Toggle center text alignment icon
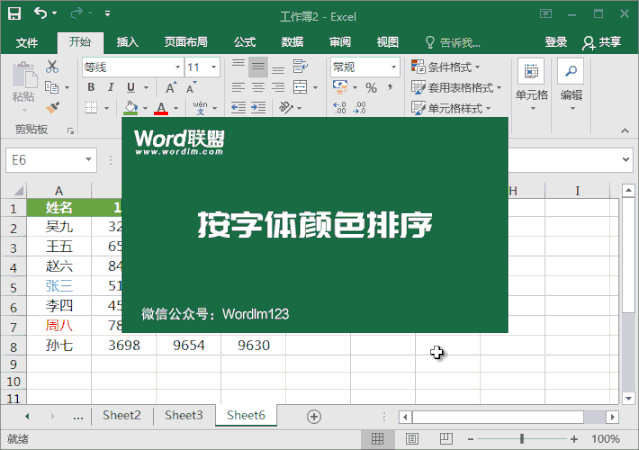 click(x=258, y=87)
